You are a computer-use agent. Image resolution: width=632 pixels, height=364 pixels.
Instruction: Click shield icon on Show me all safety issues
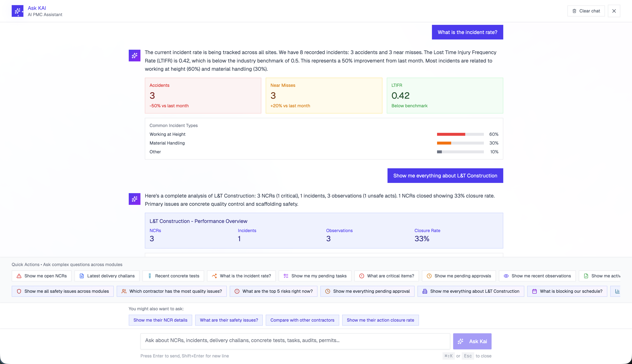19,291
